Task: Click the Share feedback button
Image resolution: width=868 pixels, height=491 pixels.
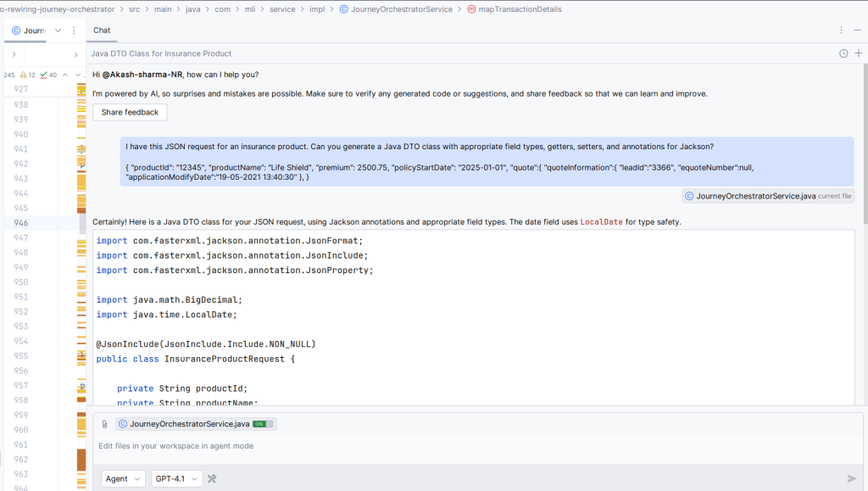Action: (x=130, y=112)
